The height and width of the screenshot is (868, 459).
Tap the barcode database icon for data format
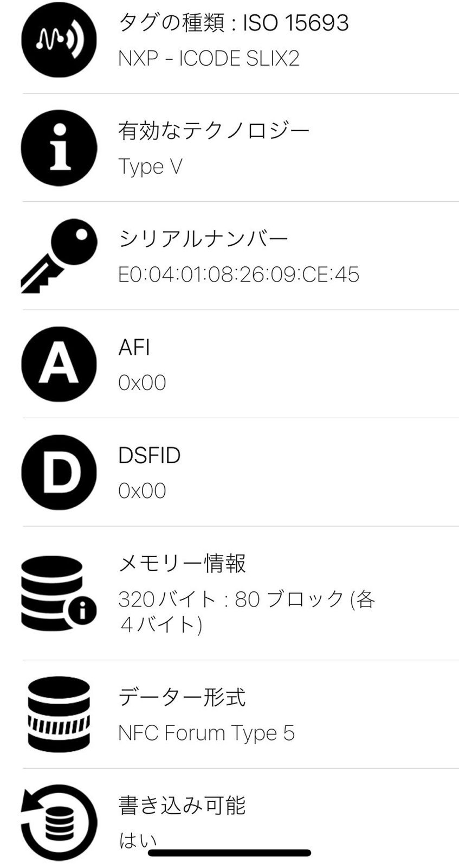(59, 714)
